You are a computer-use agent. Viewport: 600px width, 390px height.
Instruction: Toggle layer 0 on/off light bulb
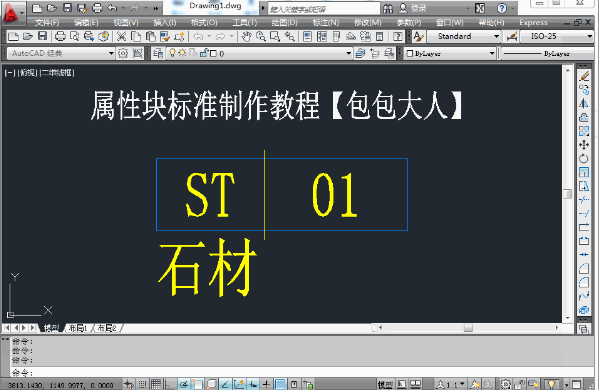(x=172, y=53)
